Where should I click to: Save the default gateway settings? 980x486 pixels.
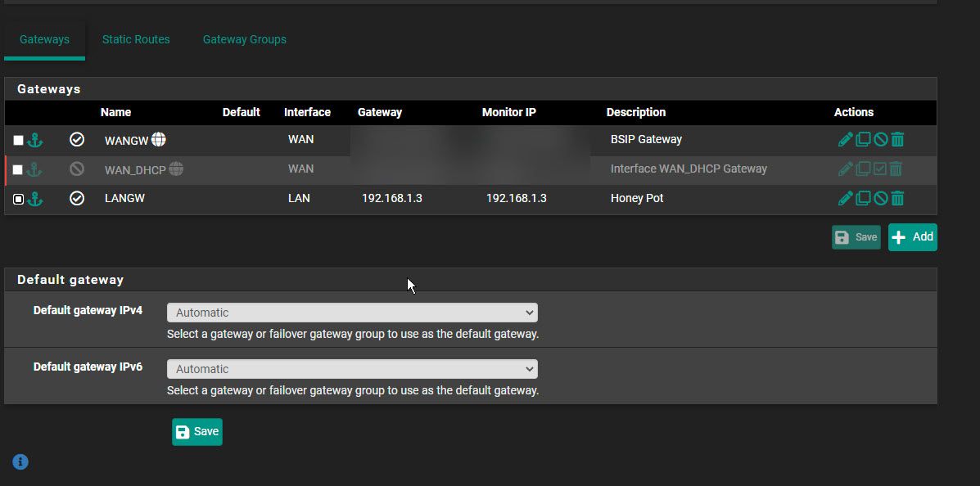pos(196,432)
